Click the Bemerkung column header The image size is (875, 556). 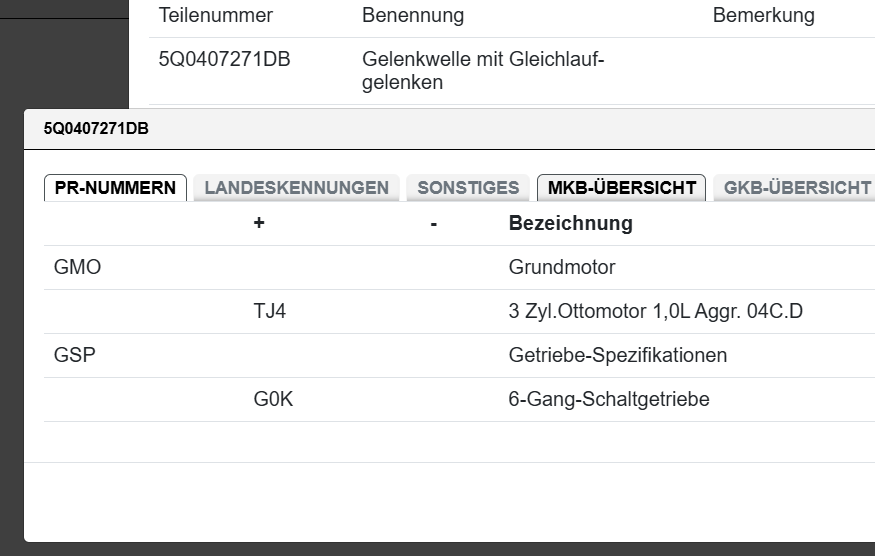click(763, 16)
